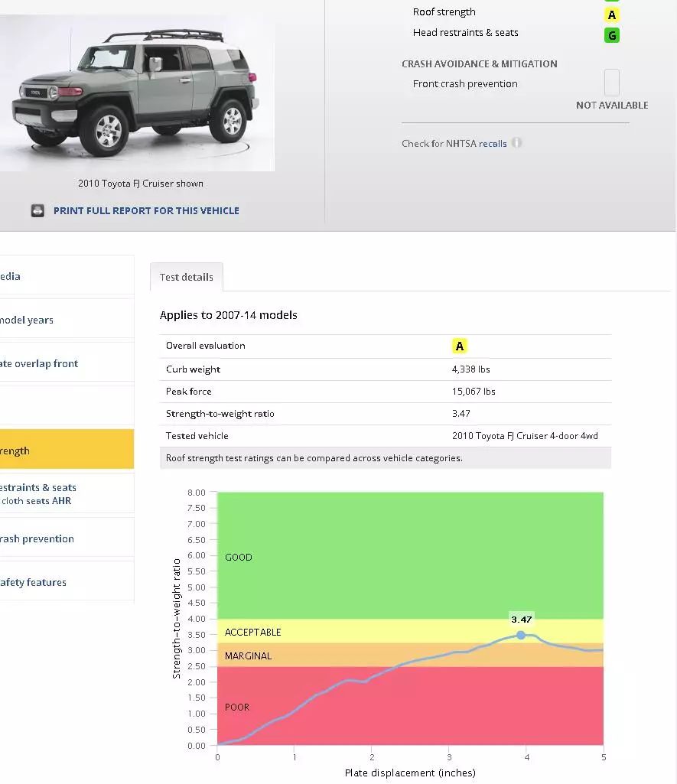Click the printer icon beside the print report link
The width and height of the screenshot is (677, 784).
(37, 210)
